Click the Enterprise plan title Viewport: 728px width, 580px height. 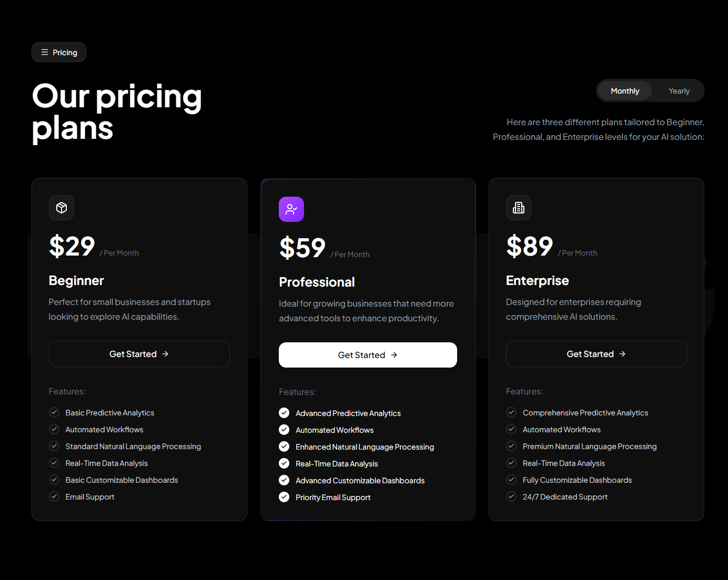coord(537,281)
